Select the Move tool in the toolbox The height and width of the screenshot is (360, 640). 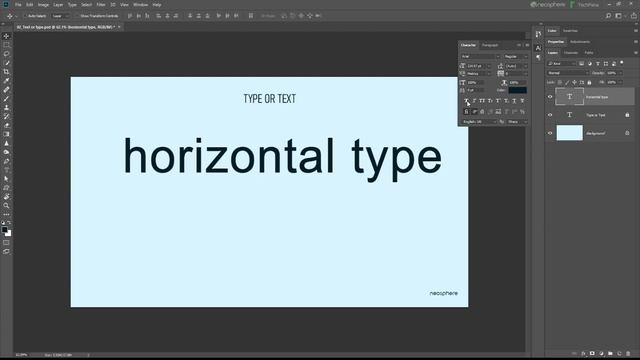point(6,36)
